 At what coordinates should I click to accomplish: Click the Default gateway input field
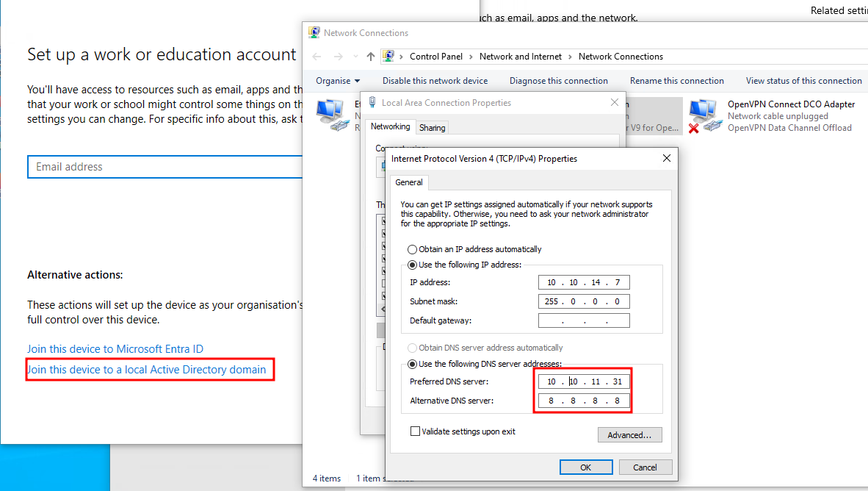click(x=584, y=320)
